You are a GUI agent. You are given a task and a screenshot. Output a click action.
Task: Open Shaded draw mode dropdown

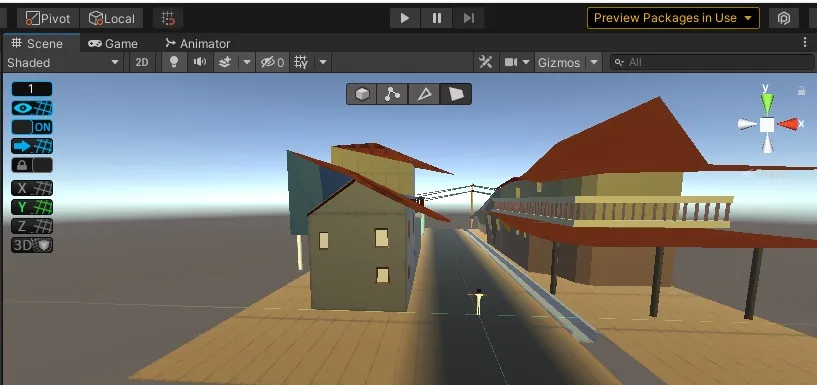pyautogui.click(x=63, y=63)
